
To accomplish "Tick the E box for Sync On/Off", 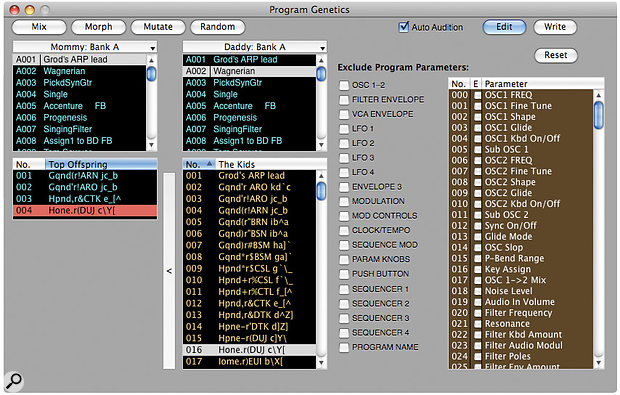I will (478, 226).
